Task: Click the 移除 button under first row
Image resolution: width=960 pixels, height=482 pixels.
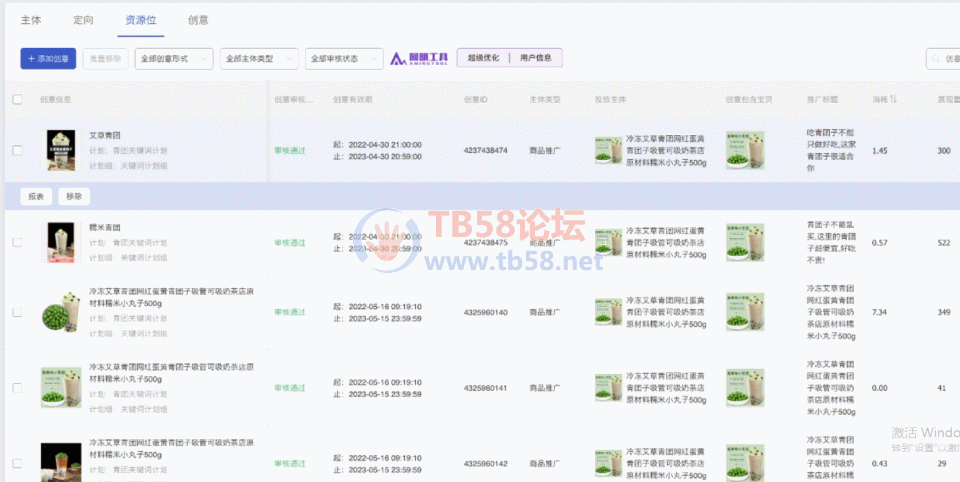Action: click(74, 197)
